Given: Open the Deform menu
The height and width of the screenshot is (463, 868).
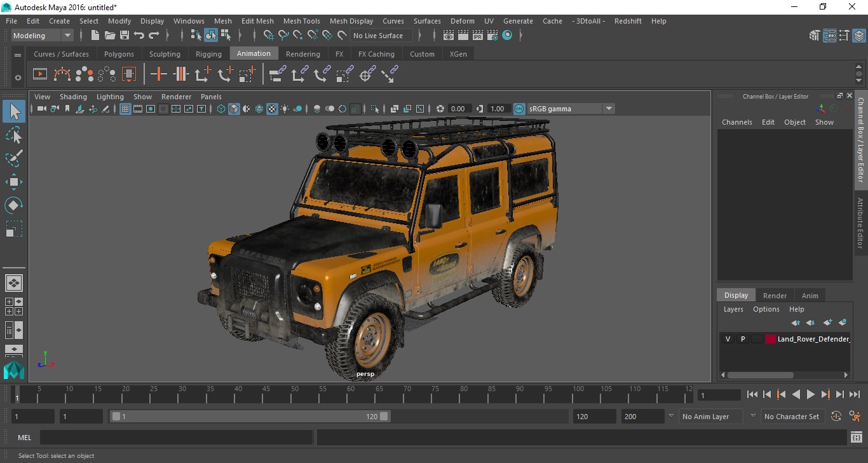Looking at the screenshot, I should click(462, 21).
